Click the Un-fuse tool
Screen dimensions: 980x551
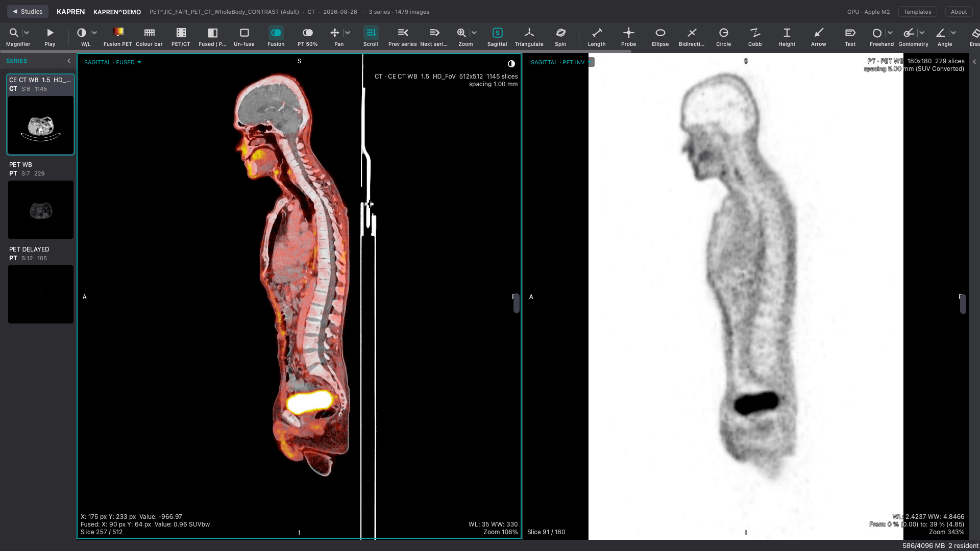244,37
